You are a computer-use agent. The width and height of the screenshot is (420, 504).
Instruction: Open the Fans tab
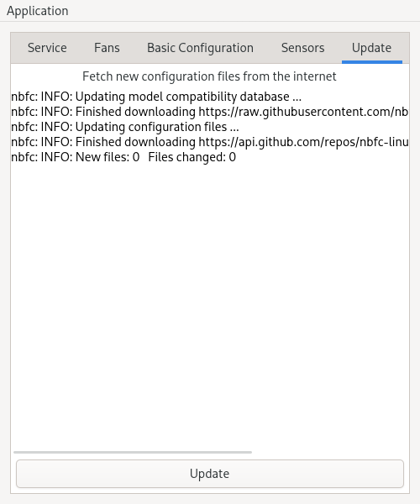pos(107,48)
